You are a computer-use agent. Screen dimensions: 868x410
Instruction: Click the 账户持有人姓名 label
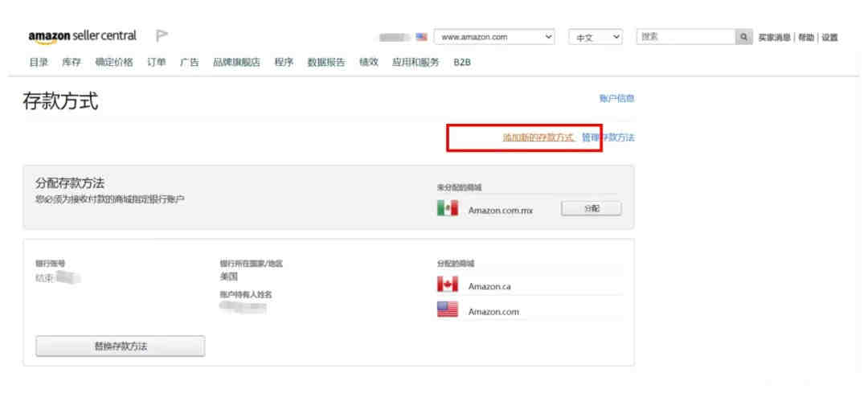(x=246, y=295)
